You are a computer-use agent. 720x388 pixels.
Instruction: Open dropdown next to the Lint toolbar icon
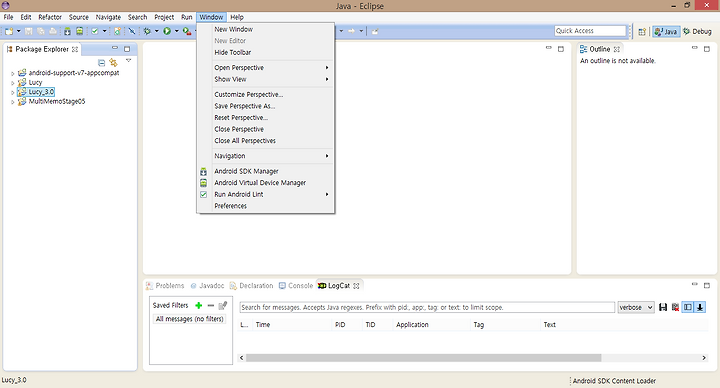[104, 31]
